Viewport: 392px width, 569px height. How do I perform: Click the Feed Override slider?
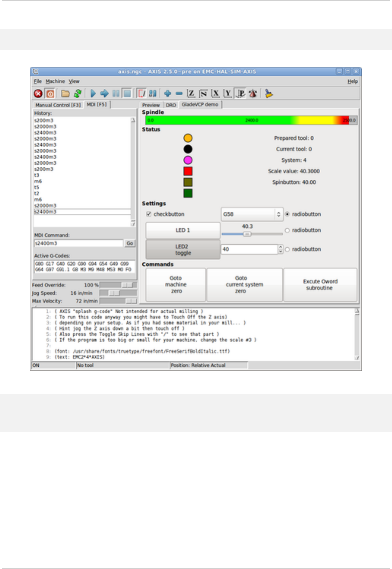(118, 285)
